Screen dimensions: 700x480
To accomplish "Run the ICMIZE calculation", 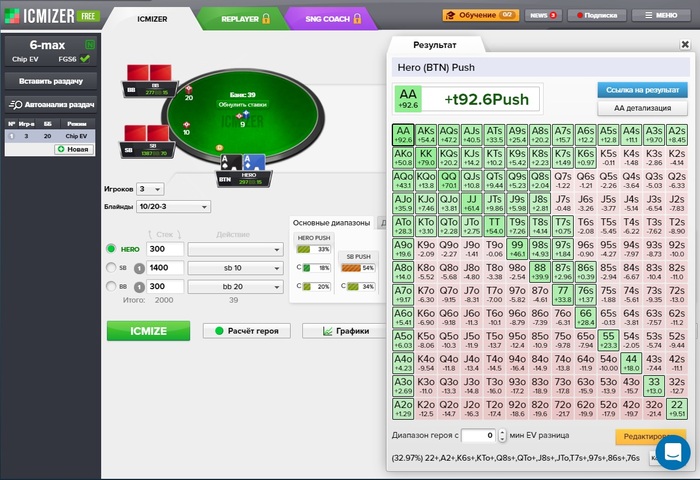I will [x=148, y=331].
